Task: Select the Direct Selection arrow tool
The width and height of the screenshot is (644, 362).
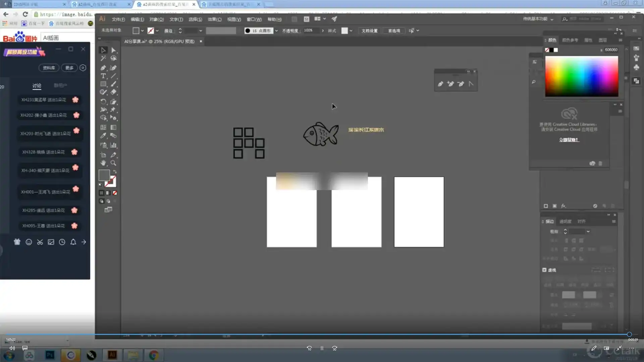Action: (113, 50)
